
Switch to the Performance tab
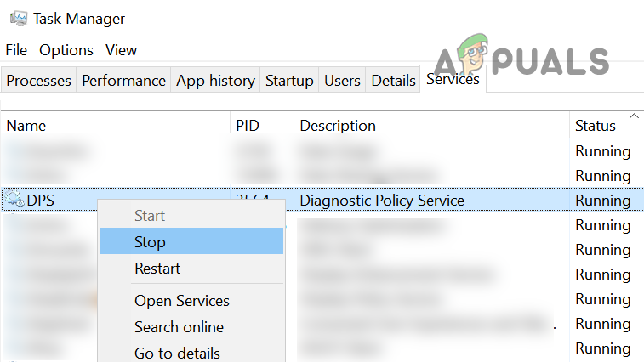pyautogui.click(x=123, y=81)
